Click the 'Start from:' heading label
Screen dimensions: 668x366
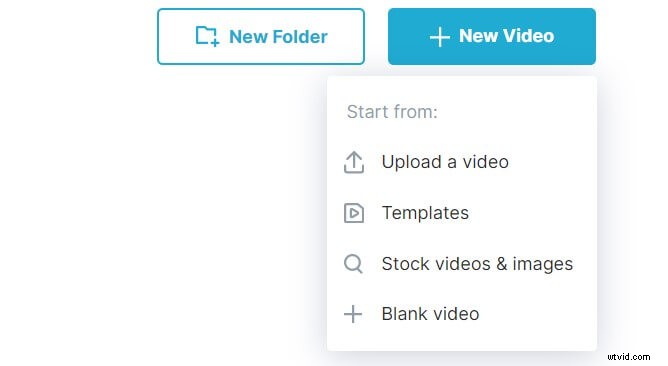click(392, 112)
